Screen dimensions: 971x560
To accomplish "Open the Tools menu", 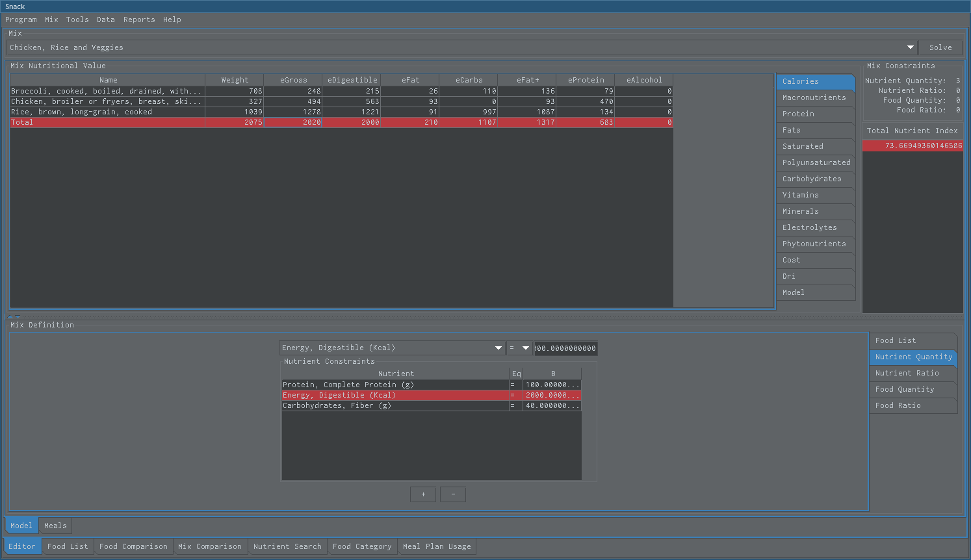I will coord(77,19).
